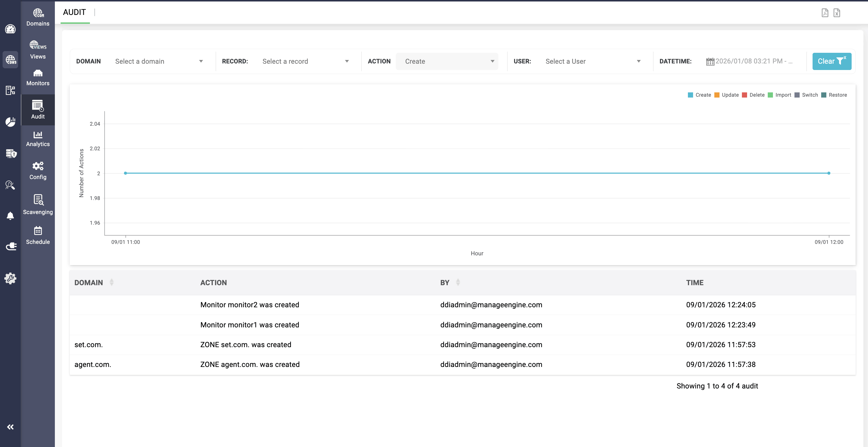Open the Select a domain dropdown
The width and height of the screenshot is (868, 447).
click(x=159, y=61)
